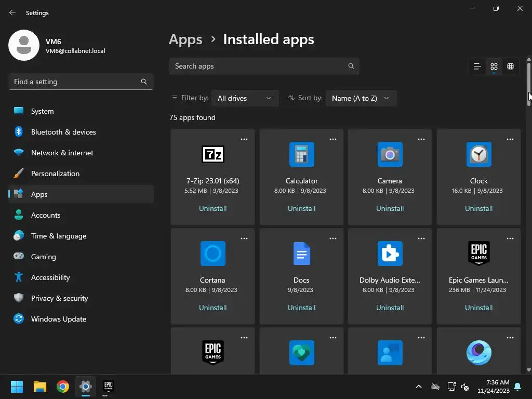Click the Settings gear on the taskbar
The height and width of the screenshot is (399, 532).
coord(86,387)
